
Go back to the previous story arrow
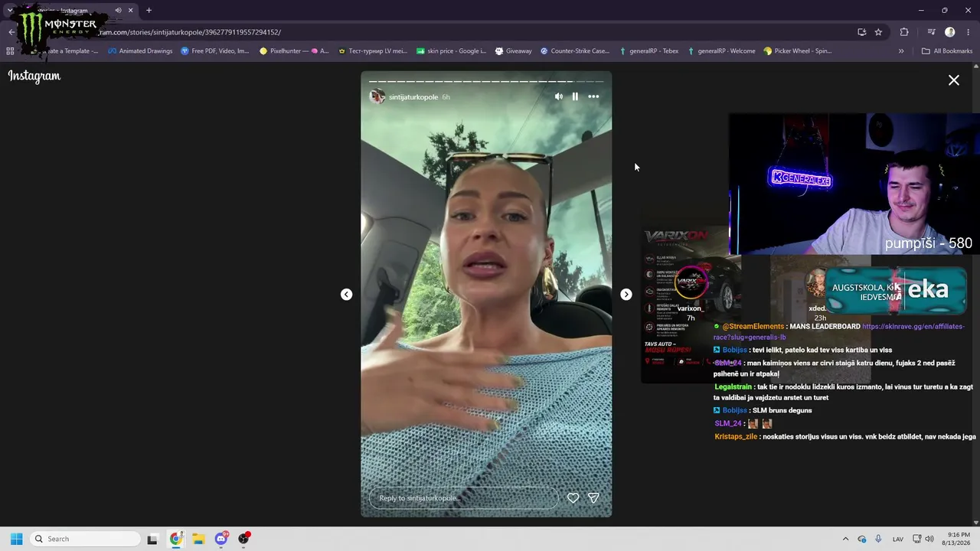coord(347,295)
